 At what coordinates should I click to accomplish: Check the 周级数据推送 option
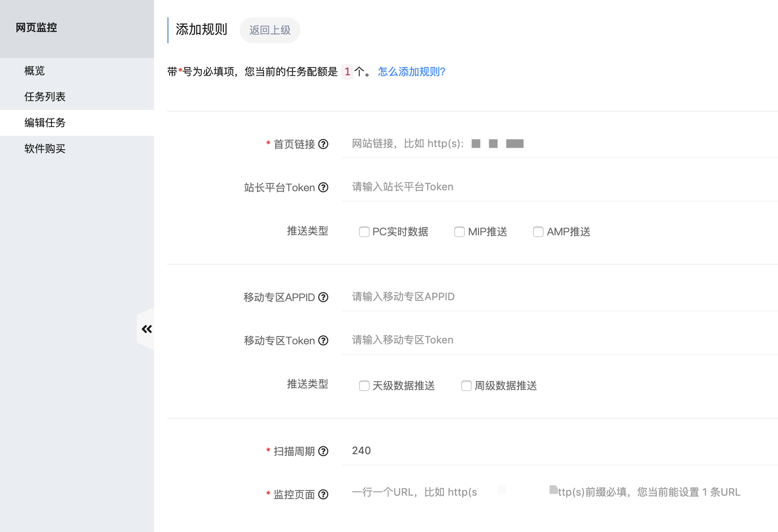[466, 386]
